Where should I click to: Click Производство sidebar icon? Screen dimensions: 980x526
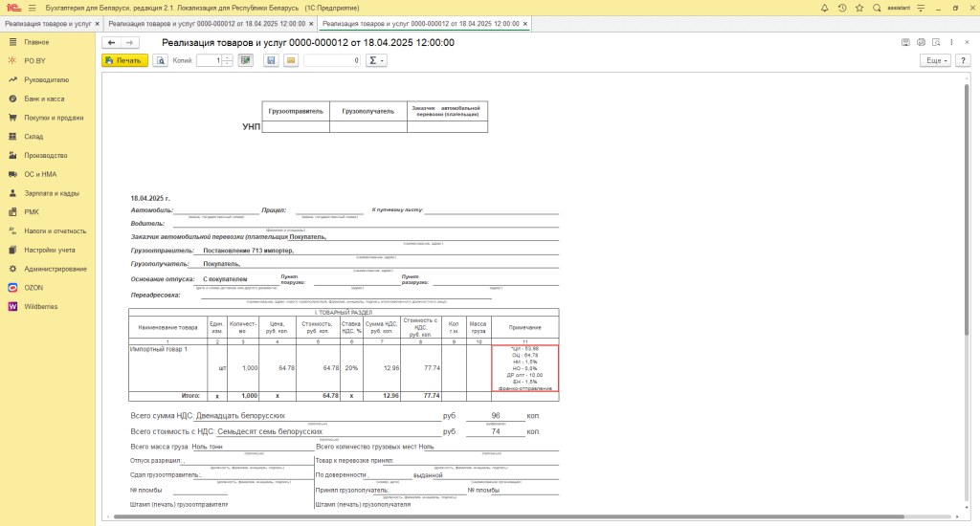pos(12,156)
